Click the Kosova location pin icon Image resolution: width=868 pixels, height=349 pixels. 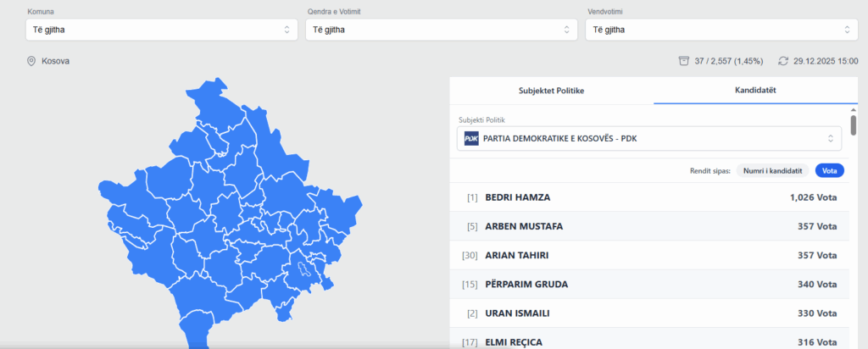click(x=31, y=62)
